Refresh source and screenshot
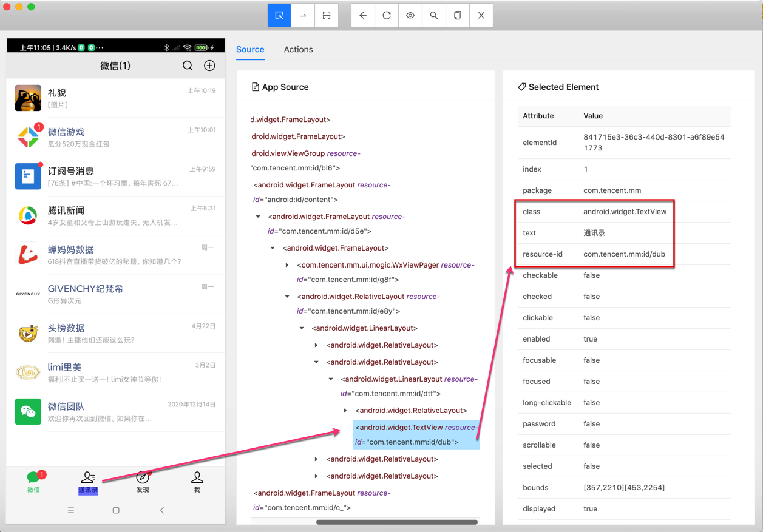The width and height of the screenshot is (763, 532). (x=387, y=15)
